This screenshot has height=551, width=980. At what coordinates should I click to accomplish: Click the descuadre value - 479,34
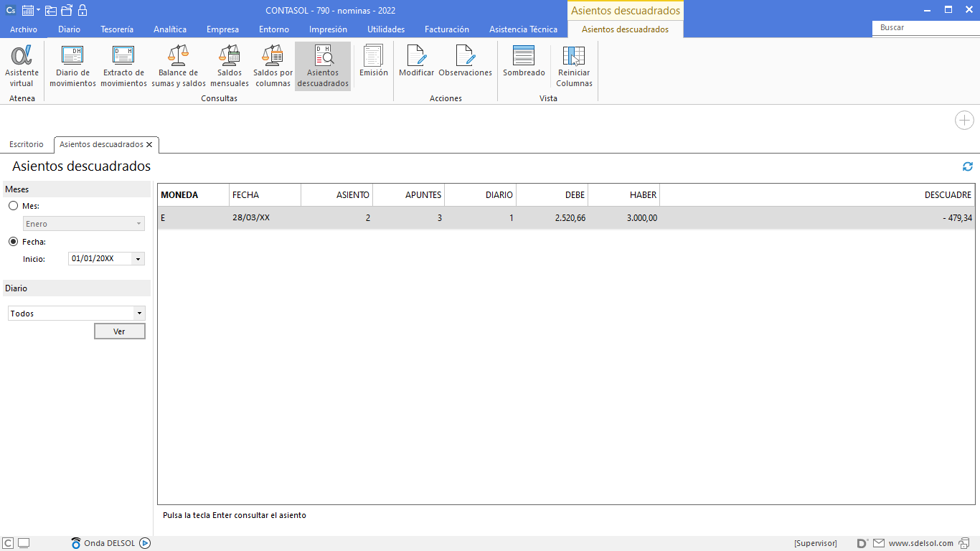coord(958,218)
